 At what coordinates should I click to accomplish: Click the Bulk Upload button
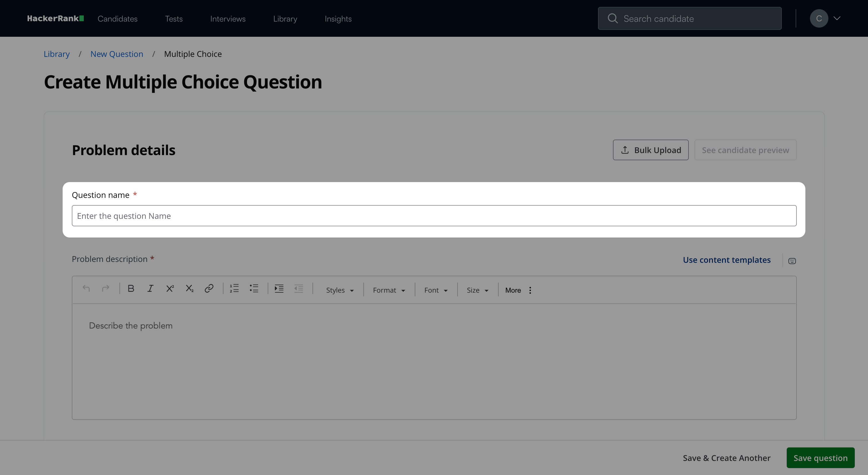coord(650,150)
